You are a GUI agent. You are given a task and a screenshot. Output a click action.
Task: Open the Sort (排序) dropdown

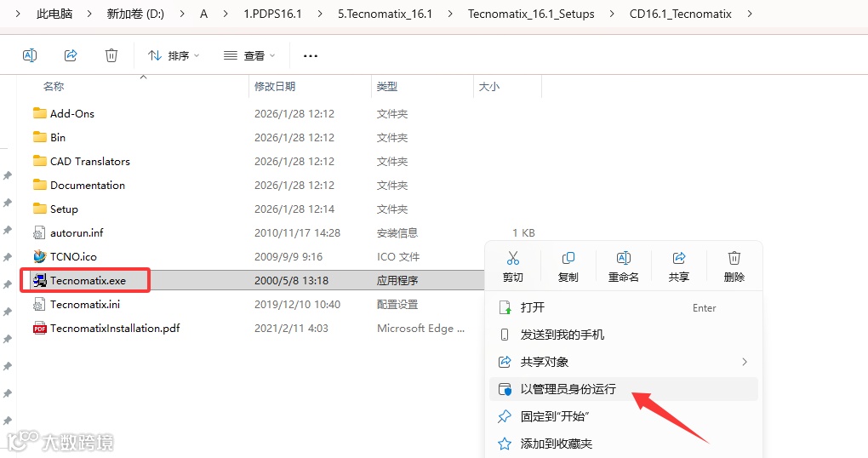click(174, 55)
